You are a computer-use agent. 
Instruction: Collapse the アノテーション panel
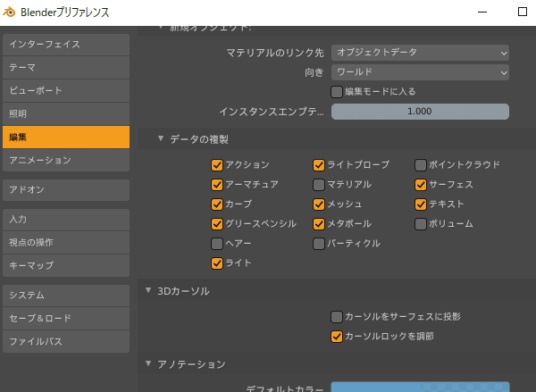pos(148,363)
